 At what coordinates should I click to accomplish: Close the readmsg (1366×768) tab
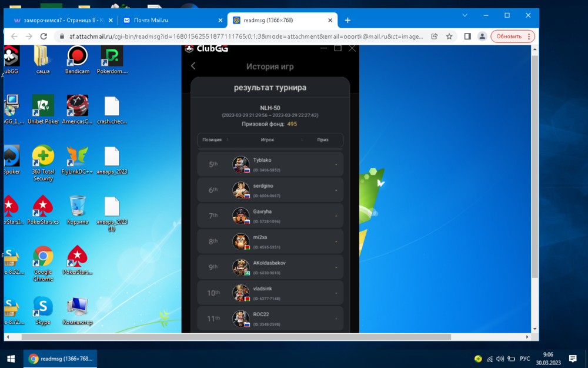click(x=330, y=20)
